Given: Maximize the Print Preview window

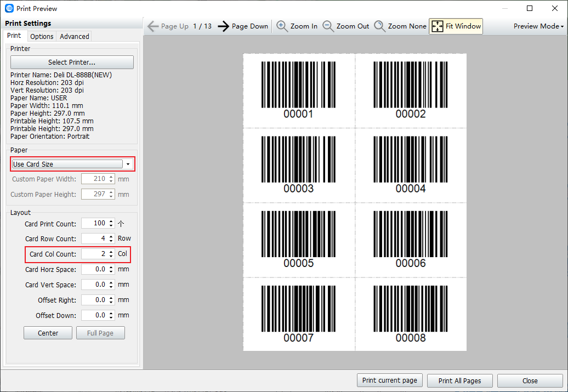Looking at the screenshot, I should [x=530, y=8].
